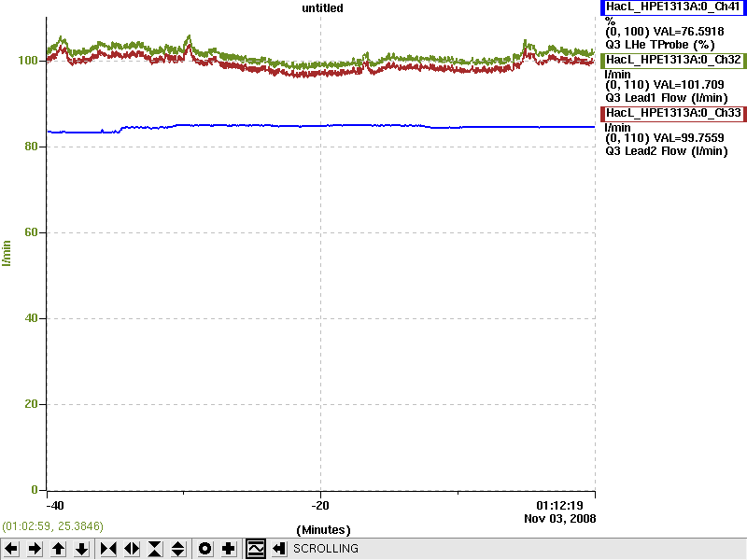747x560 pixels.
Task: Click the -20 tick on the time axis
Action: tap(320, 506)
